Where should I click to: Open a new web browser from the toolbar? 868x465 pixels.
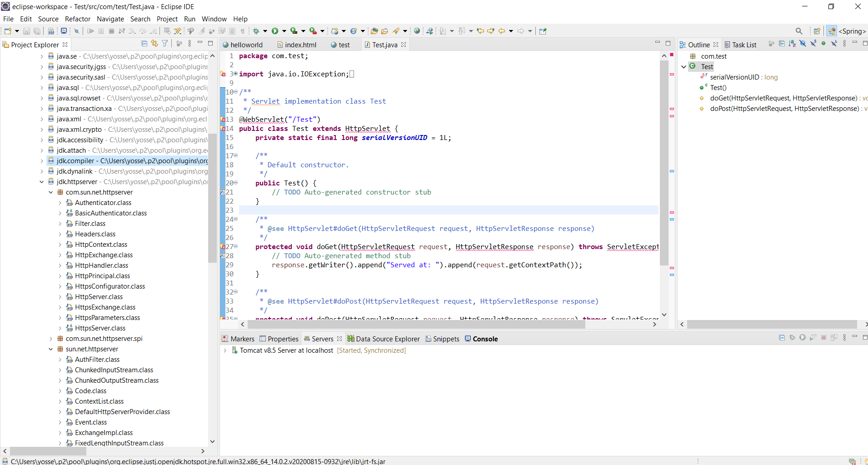417,30
